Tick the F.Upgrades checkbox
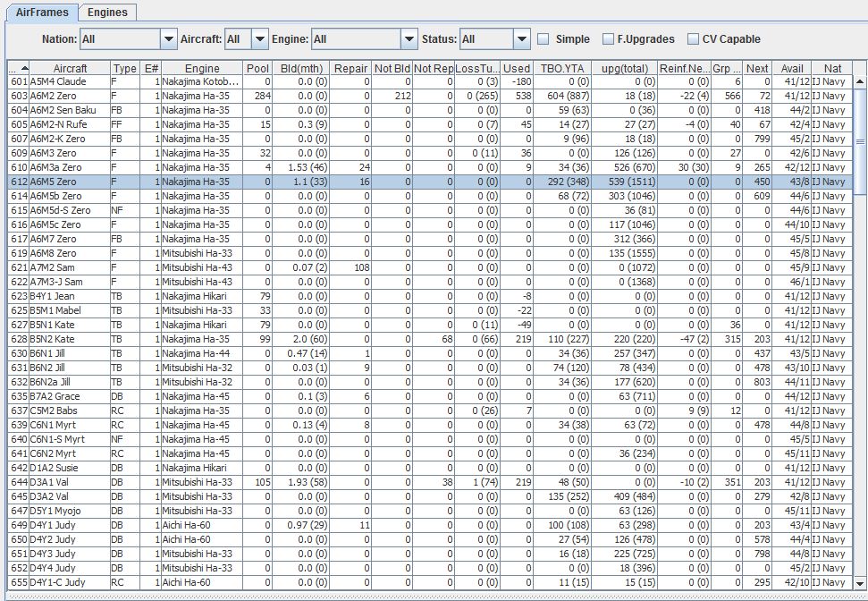The height and width of the screenshot is (601, 868). coord(609,39)
